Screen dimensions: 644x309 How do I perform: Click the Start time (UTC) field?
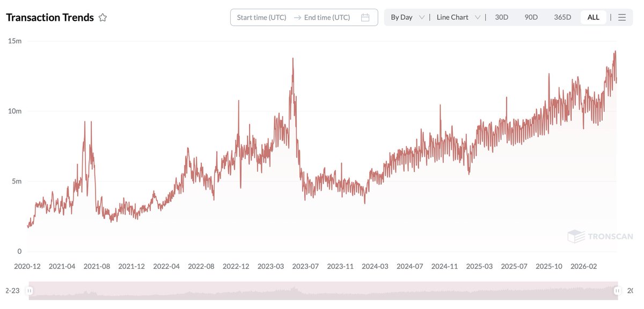pos(261,17)
